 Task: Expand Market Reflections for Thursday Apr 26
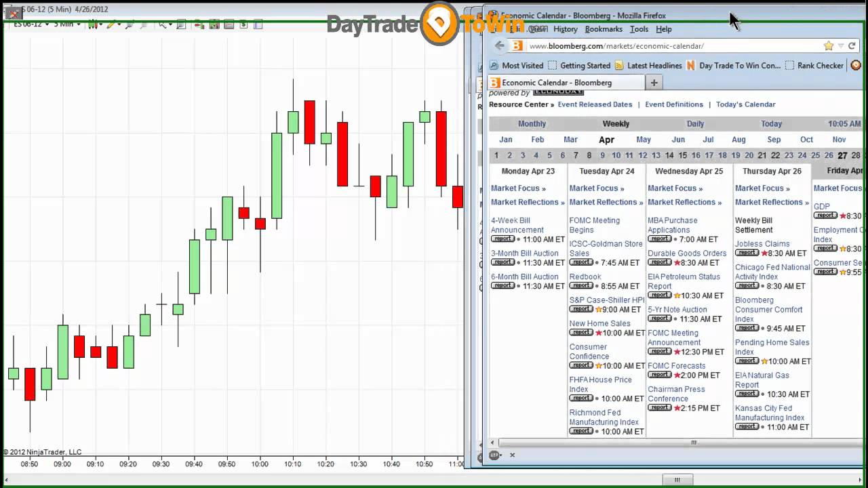tap(772, 202)
